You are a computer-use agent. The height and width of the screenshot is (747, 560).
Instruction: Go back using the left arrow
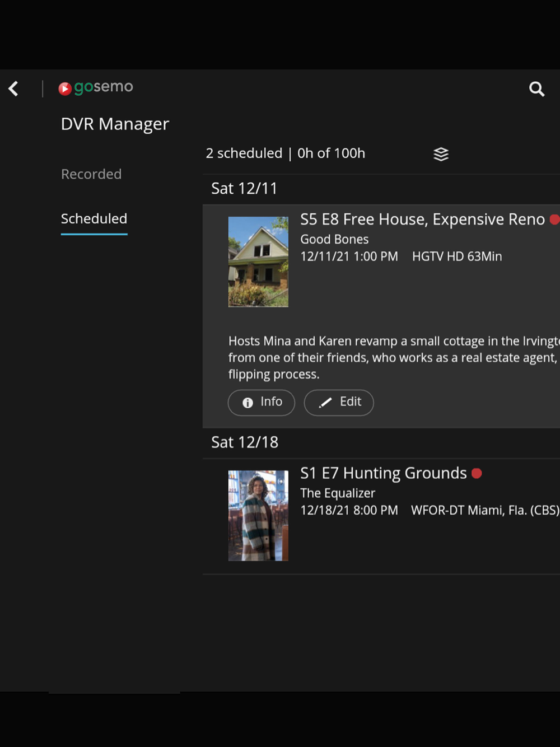point(13,88)
